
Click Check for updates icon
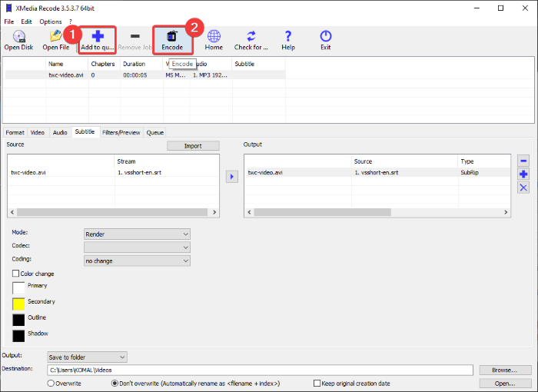[x=251, y=36]
